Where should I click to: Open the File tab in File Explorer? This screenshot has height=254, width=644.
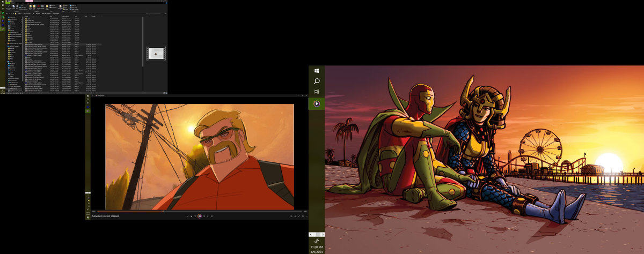click(x=8, y=3)
